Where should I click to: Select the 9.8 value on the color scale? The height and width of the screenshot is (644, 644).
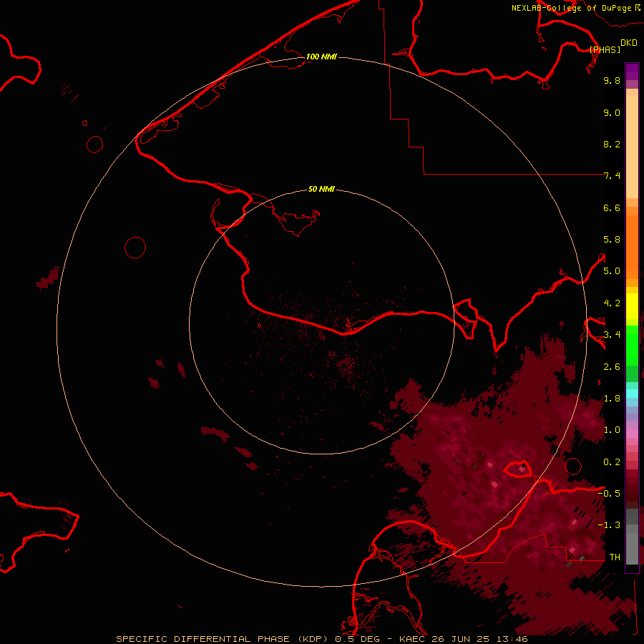click(x=612, y=80)
